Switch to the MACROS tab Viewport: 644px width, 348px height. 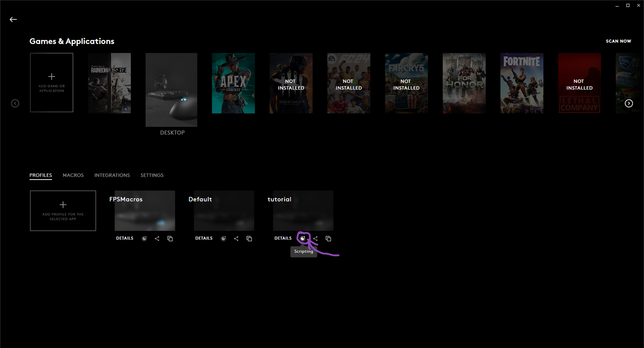[73, 175]
